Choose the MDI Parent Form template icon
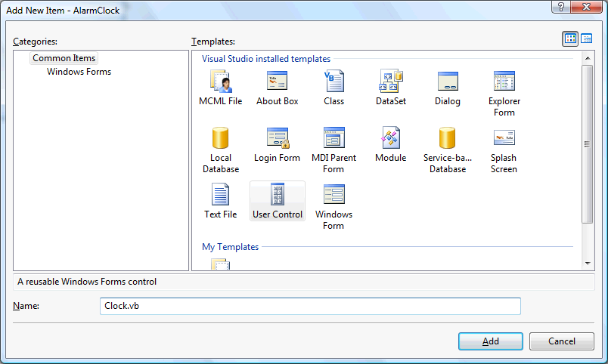Screen dimensions: 608x364 (x=333, y=138)
